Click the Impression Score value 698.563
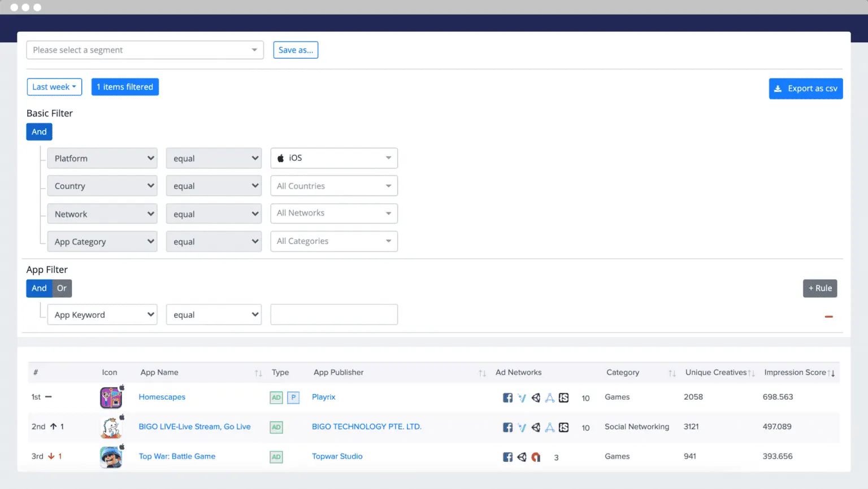Image resolution: width=868 pixels, height=489 pixels. point(778,397)
